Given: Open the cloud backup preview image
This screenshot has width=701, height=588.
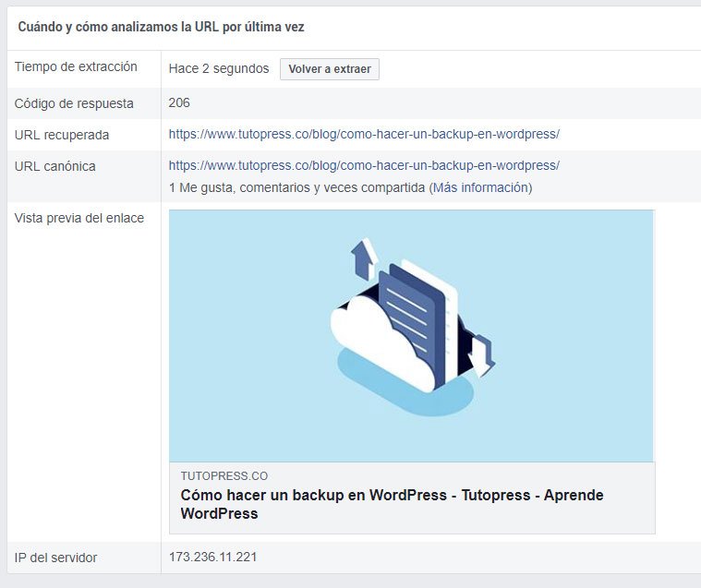Looking at the screenshot, I should (411, 336).
